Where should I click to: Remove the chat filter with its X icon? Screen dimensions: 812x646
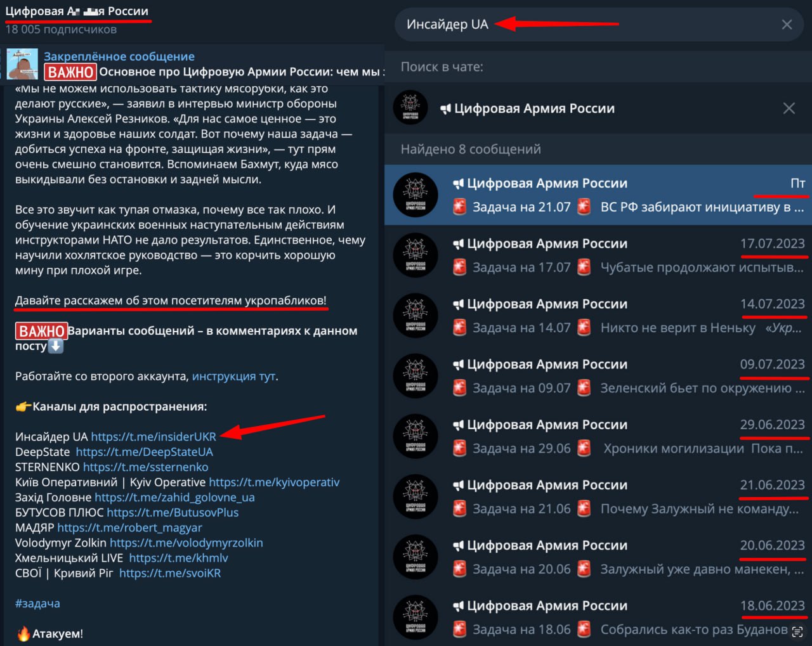[789, 108]
